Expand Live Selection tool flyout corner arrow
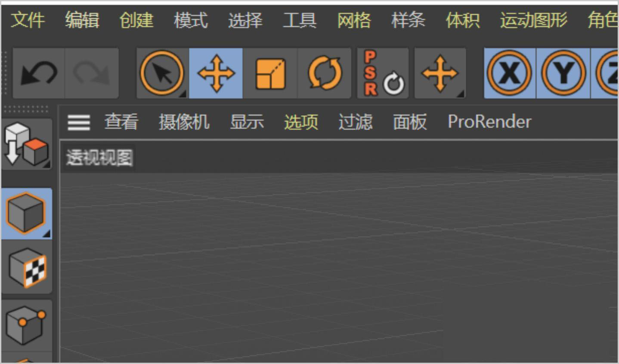This screenshot has height=364, width=619. 183,93
